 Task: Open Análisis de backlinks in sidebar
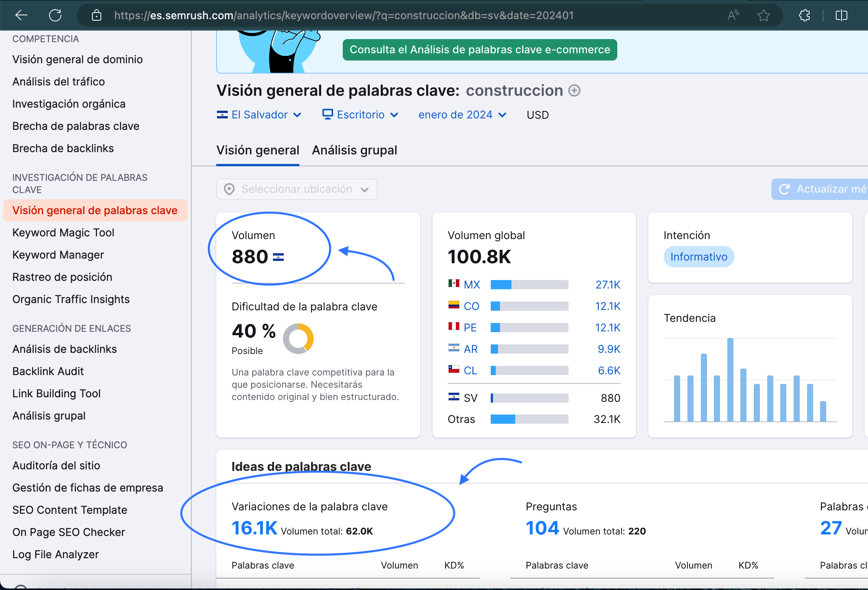click(x=65, y=349)
